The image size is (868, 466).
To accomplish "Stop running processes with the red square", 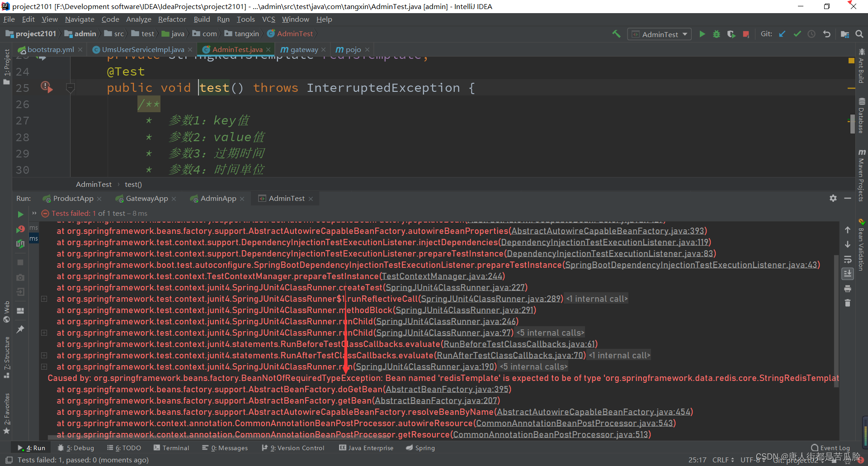I will [746, 34].
